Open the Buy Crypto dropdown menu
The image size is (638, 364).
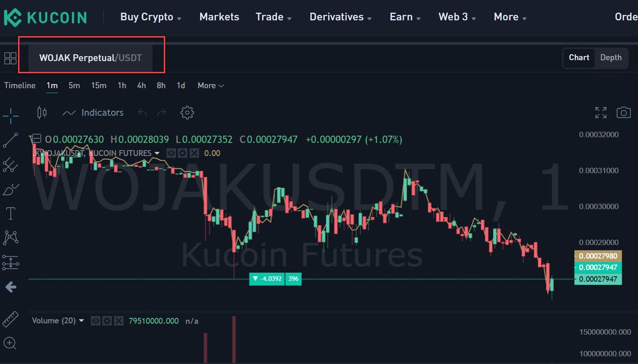coord(151,17)
